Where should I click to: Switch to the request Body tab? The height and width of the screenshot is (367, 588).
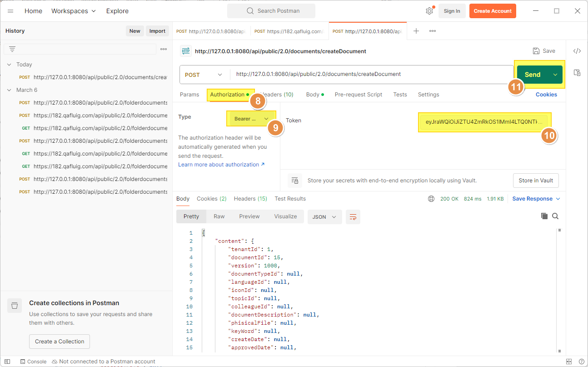314,95
